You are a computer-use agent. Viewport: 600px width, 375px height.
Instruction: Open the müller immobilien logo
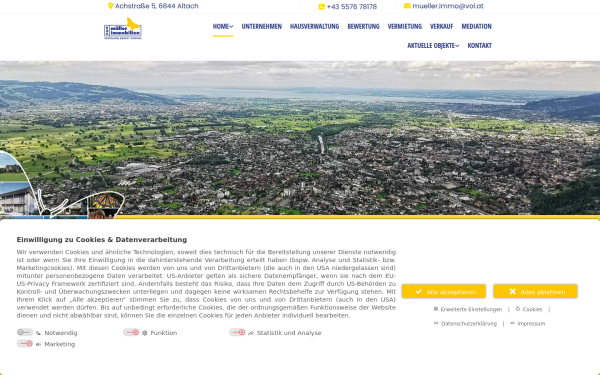(x=123, y=28)
